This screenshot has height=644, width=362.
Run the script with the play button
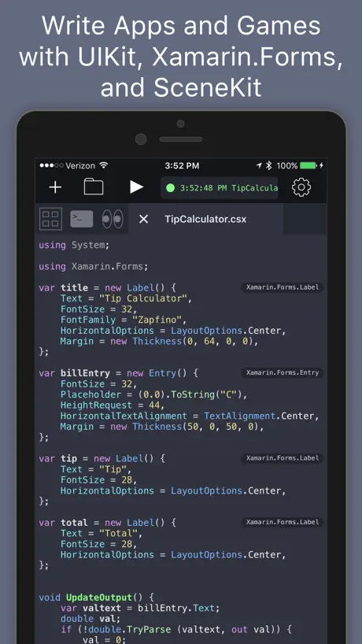point(136,187)
